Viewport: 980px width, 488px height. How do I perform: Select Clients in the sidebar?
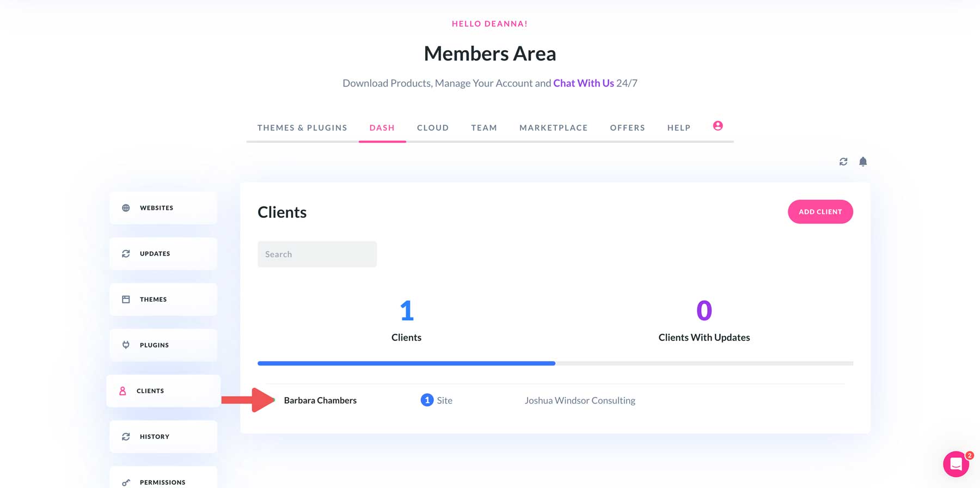pos(163,391)
